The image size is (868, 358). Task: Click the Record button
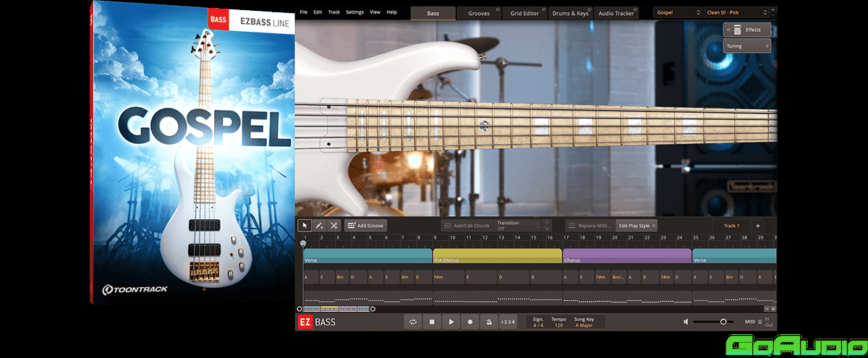[x=470, y=322]
